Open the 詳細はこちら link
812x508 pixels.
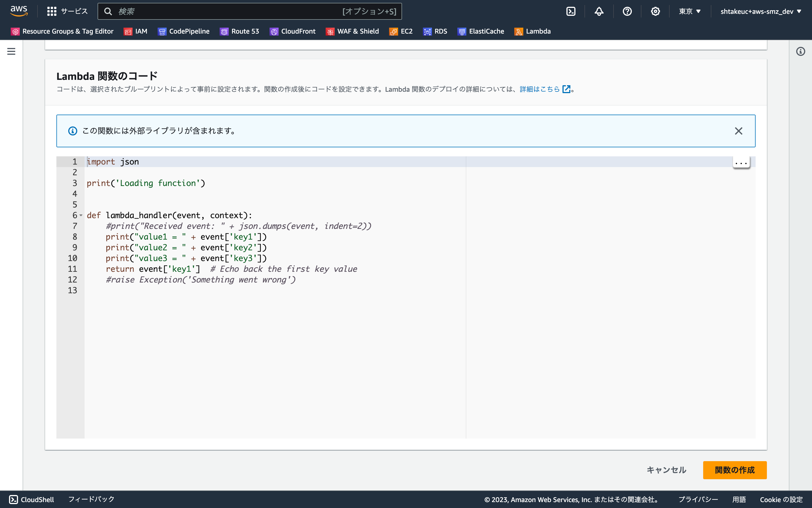(x=540, y=89)
